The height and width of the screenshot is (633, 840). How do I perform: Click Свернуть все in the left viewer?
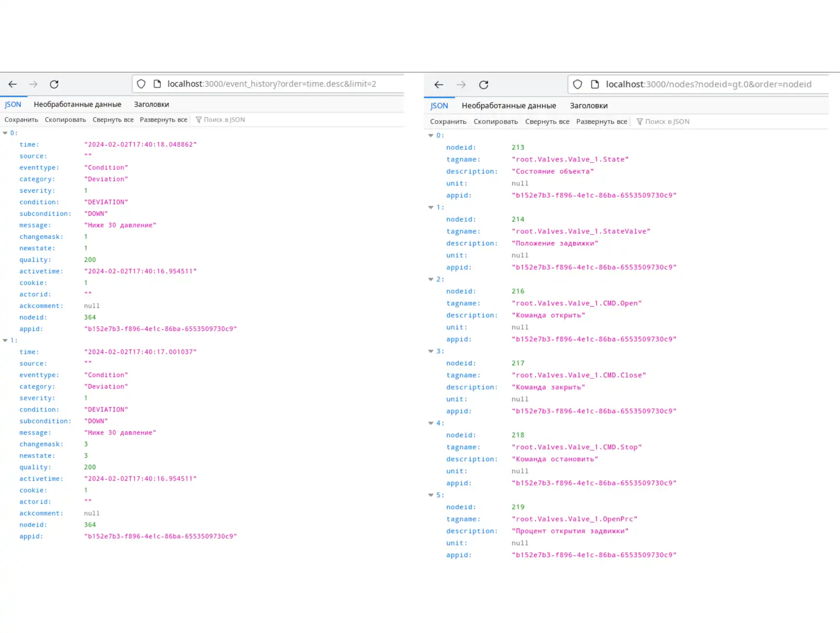(x=113, y=120)
